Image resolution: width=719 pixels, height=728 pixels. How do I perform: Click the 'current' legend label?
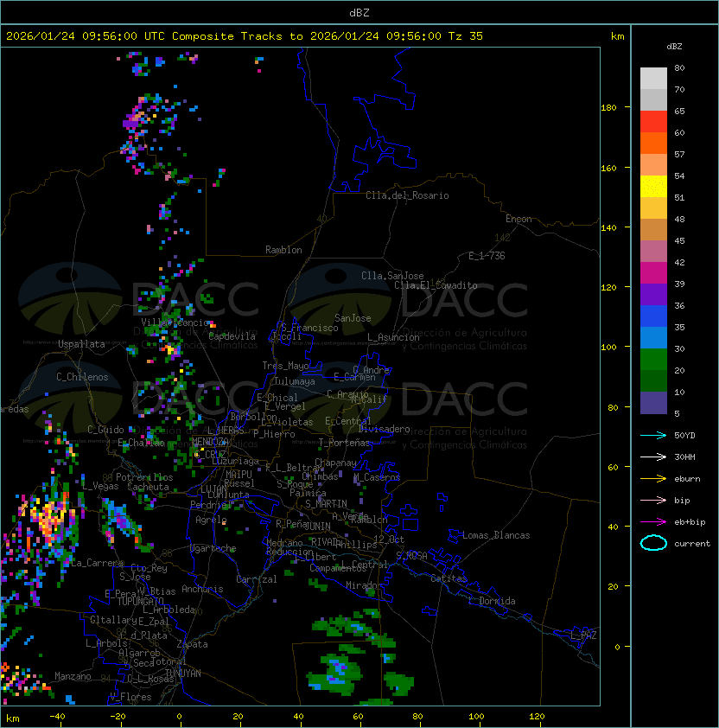pyautogui.click(x=692, y=544)
